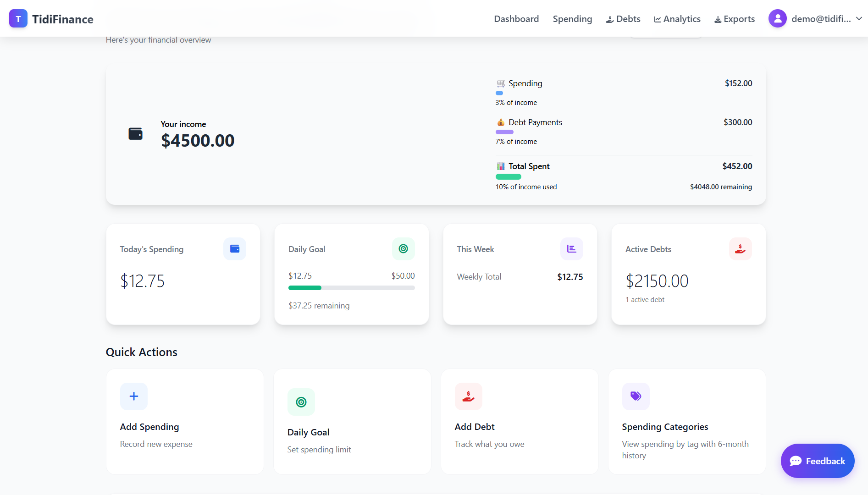Open the demo@tidifi... account menu
Image resolution: width=868 pixels, height=495 pixels.
pos(816,19)
